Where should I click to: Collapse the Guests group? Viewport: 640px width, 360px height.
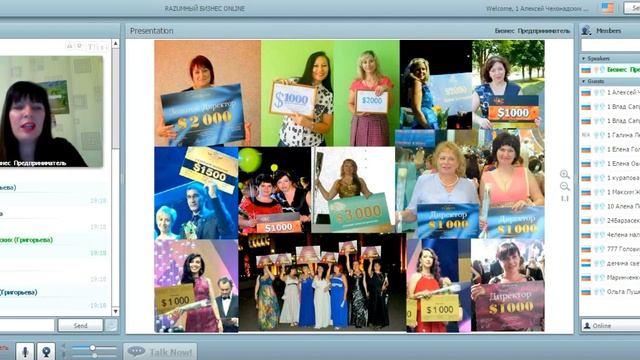tap(584, 82)
